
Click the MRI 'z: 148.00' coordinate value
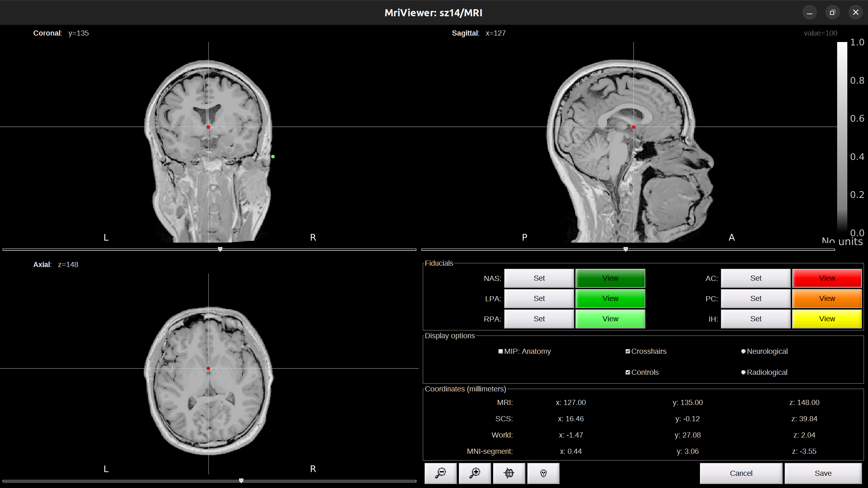tap(804, 403)
